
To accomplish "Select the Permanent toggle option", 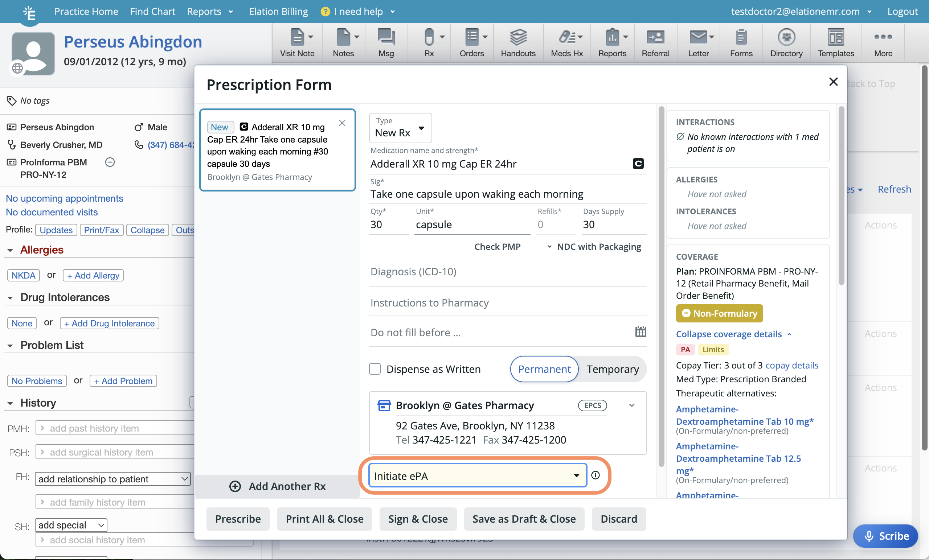I will coord(544,369).
